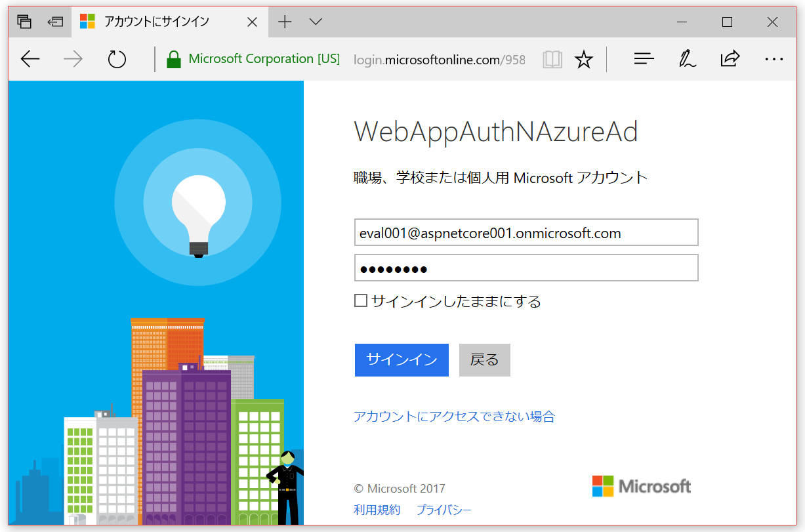Open the アカウントにアクセスできない場合 link

[x=453, y=417]
